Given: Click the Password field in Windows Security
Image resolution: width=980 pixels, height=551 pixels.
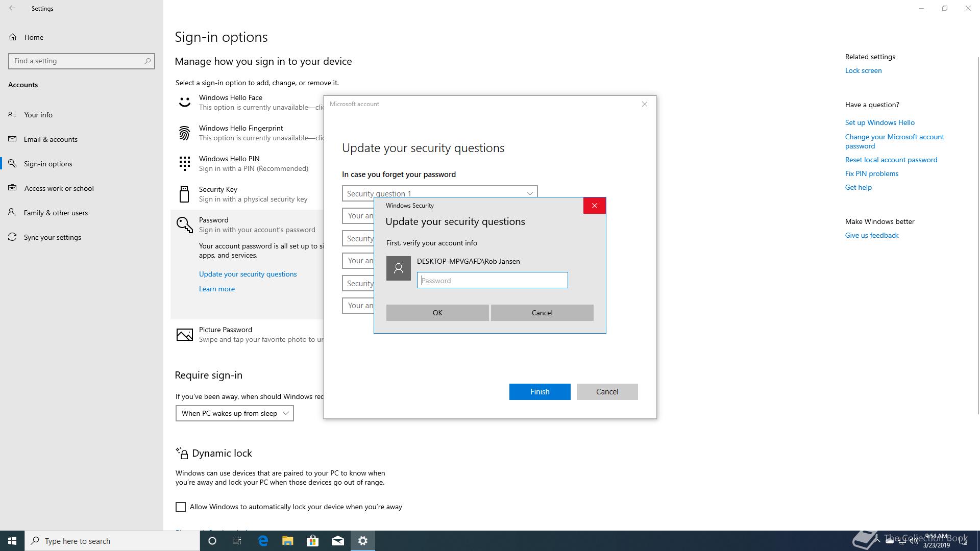Looking at the screenshot, I should point(493,280).
